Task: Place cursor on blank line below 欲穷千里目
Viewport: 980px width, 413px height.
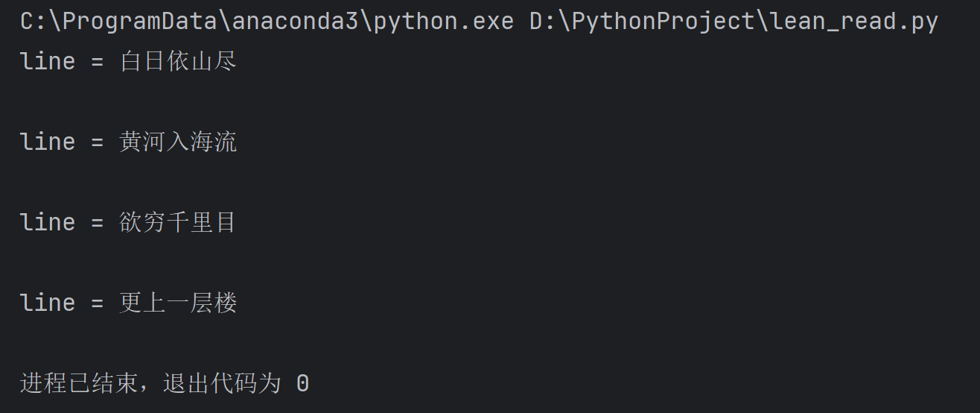Action: 490,262
